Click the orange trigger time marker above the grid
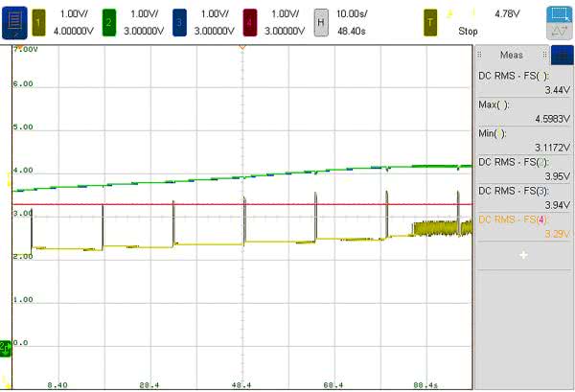This screenshot has width=575, height=392. [243, 47]
